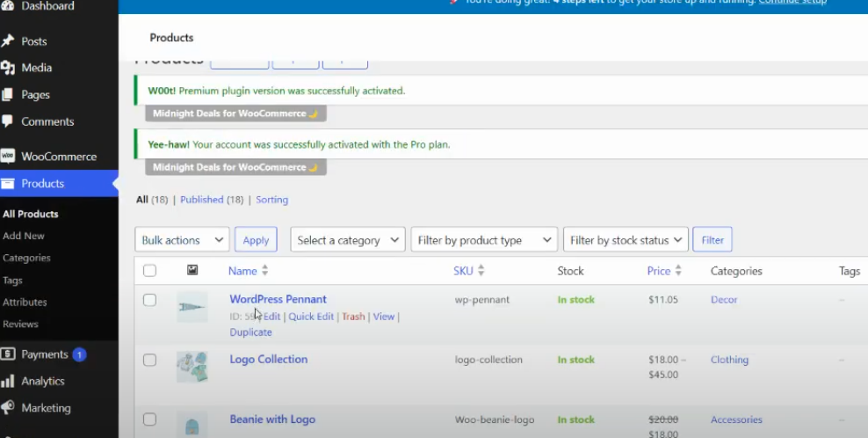
Task: Click the WooCommerce logo icon
Action: [8, 157]
